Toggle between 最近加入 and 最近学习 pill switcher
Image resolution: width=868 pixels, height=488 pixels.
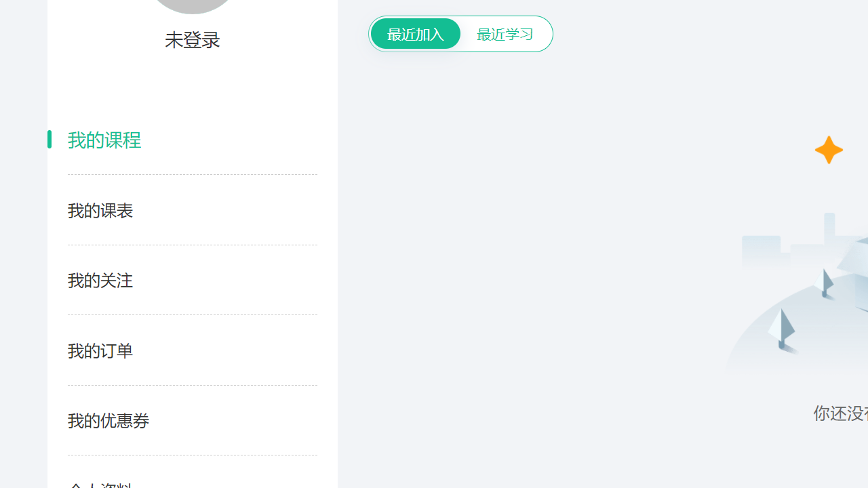(x=460, y=33)
